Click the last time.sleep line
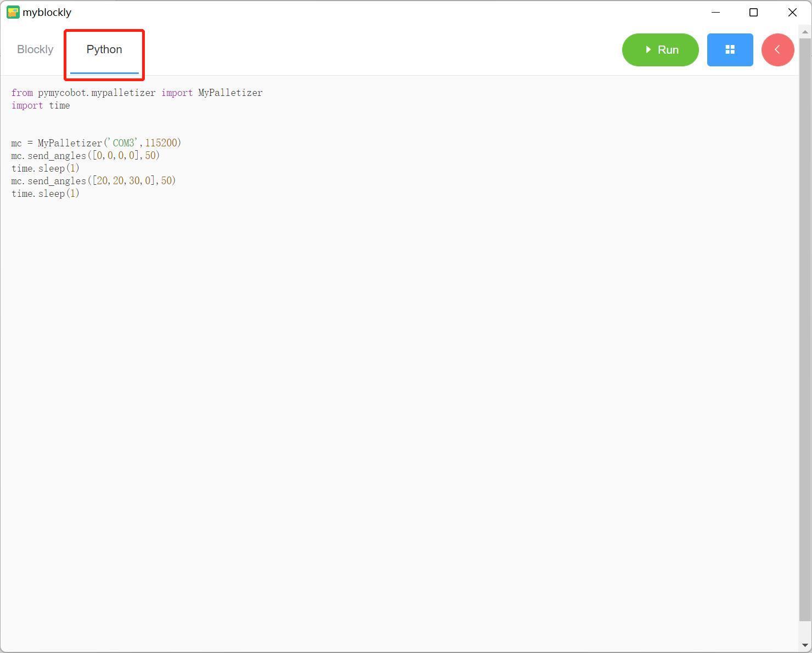 [45, 194]
